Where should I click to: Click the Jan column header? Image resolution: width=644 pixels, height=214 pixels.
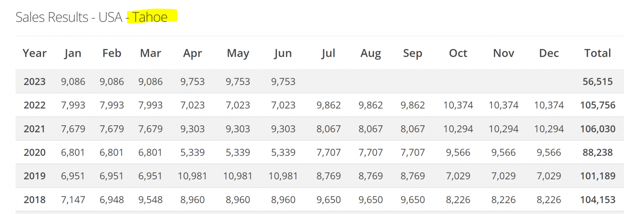73,53
